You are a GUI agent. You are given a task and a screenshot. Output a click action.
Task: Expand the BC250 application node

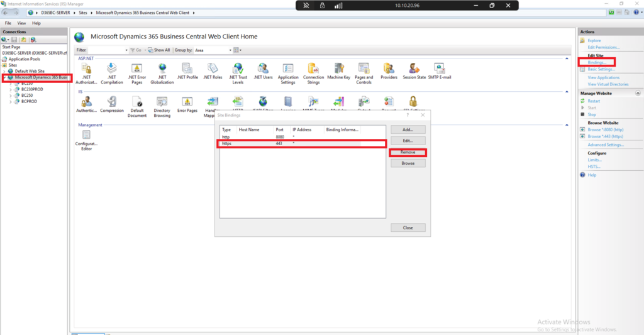pos(11,96)
